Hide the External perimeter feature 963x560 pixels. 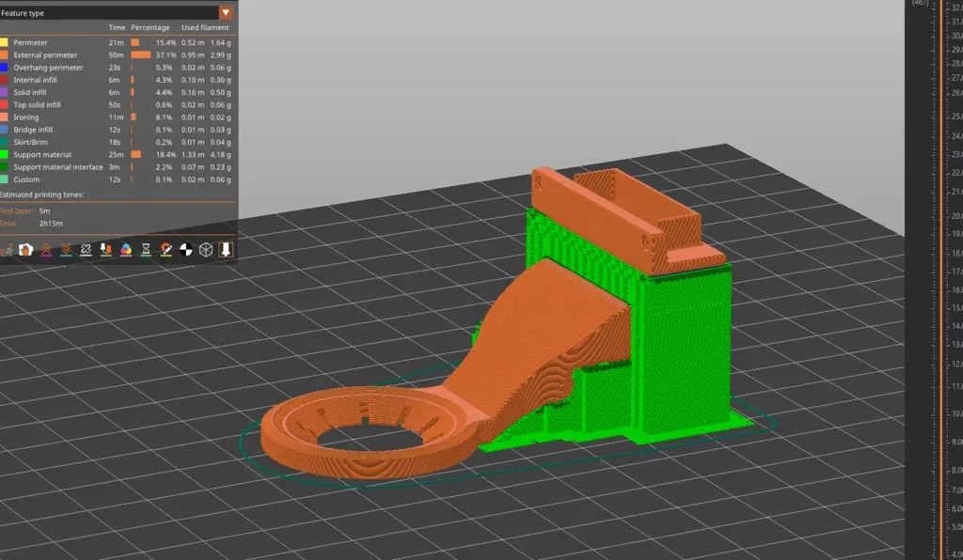tap(48, 54)
